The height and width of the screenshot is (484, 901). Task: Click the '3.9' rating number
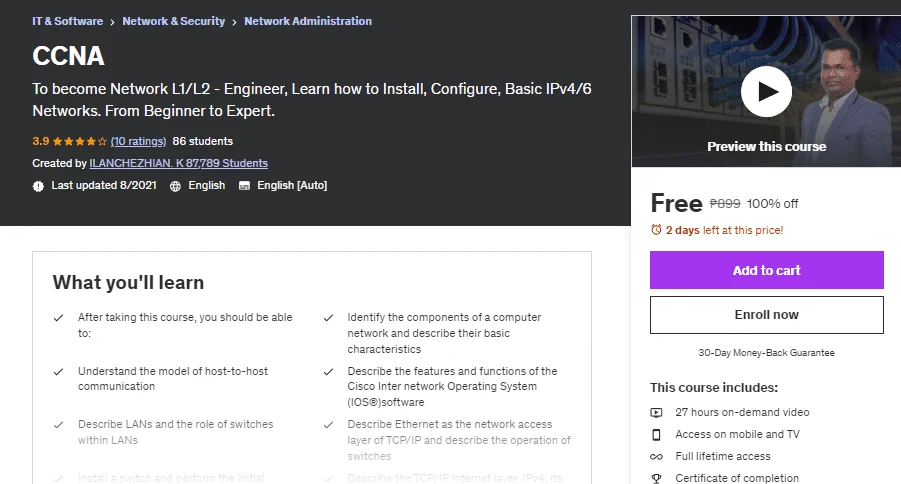tap(41, 141)
